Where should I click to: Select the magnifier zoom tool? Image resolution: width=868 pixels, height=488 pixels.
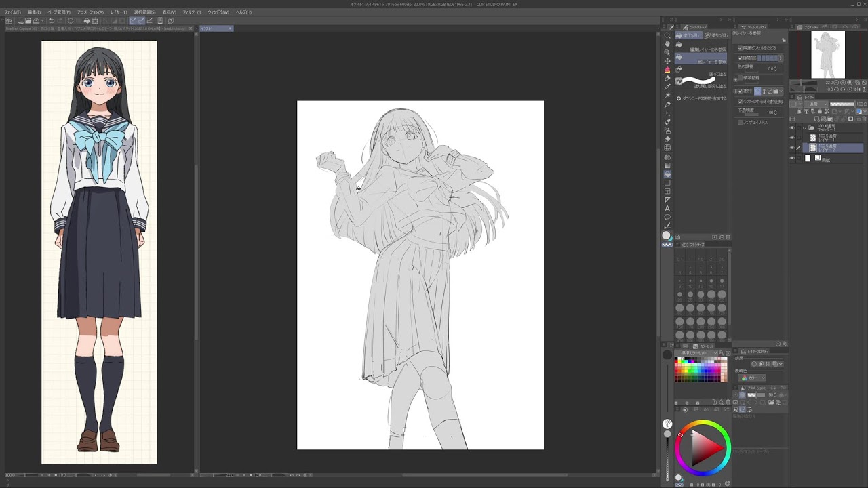click(667, 35)
